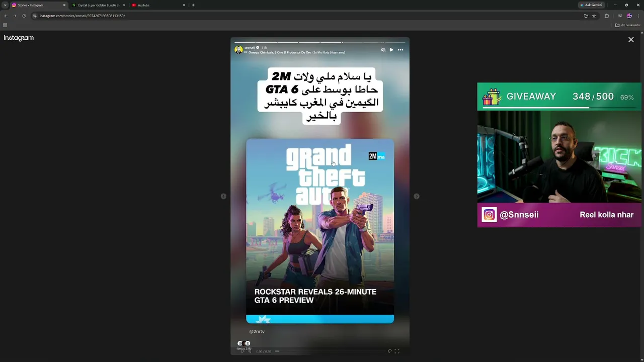Expand the tab search dropdown
The image size is (644, 362).
point(5,5)
